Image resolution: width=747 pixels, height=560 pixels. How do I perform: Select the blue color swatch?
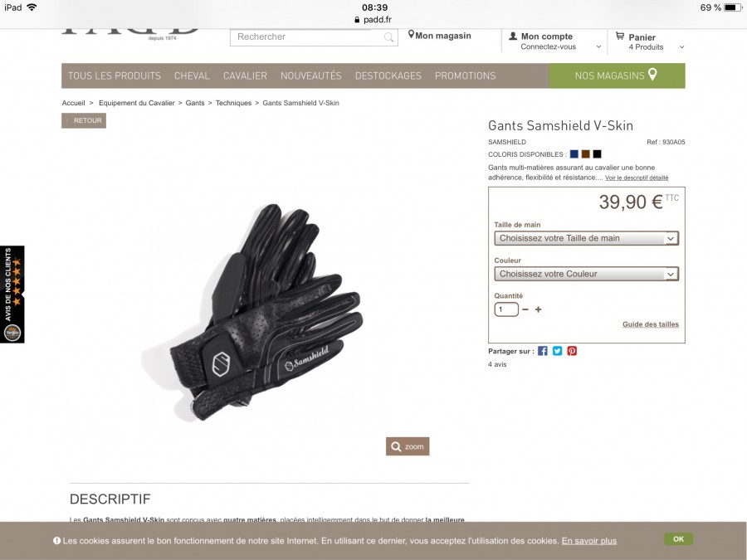[x=574, y=153]
